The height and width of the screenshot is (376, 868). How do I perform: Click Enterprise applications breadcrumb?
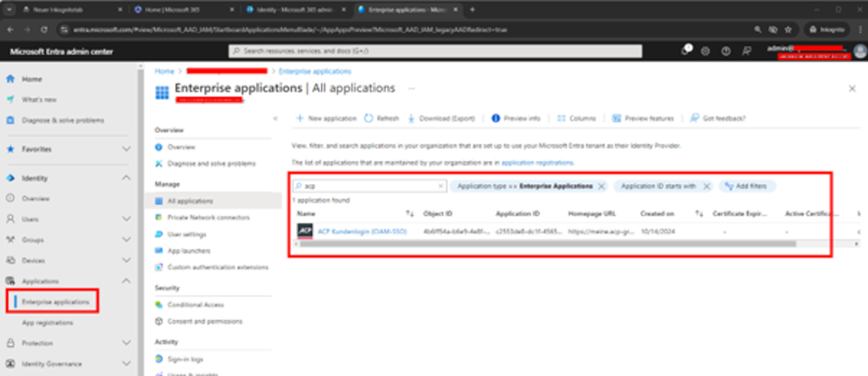pyautogui.click(x=315, y=71)
